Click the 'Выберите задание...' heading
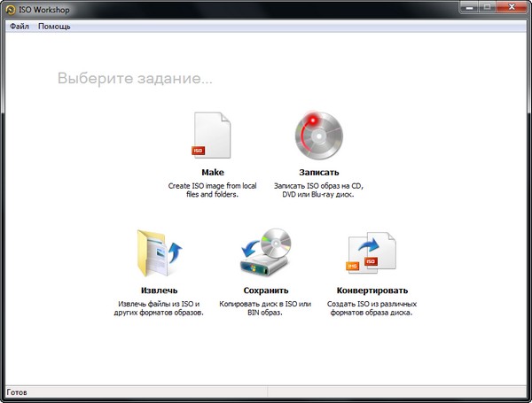 click(x=135, y=78)
